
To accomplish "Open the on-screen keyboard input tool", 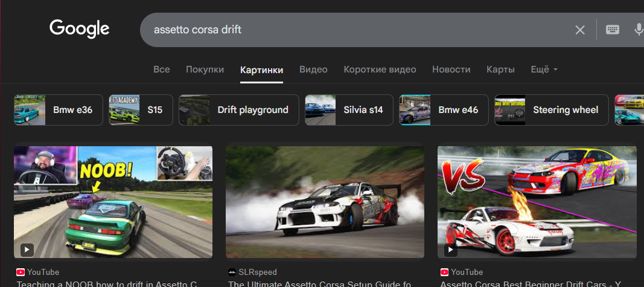I will tap(613, 30).
